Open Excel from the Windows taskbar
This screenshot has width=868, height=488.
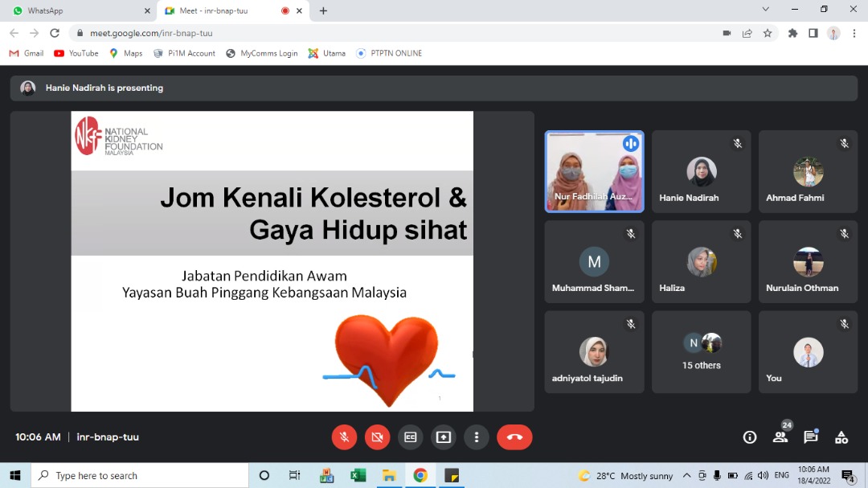click(x=358, y=475)
